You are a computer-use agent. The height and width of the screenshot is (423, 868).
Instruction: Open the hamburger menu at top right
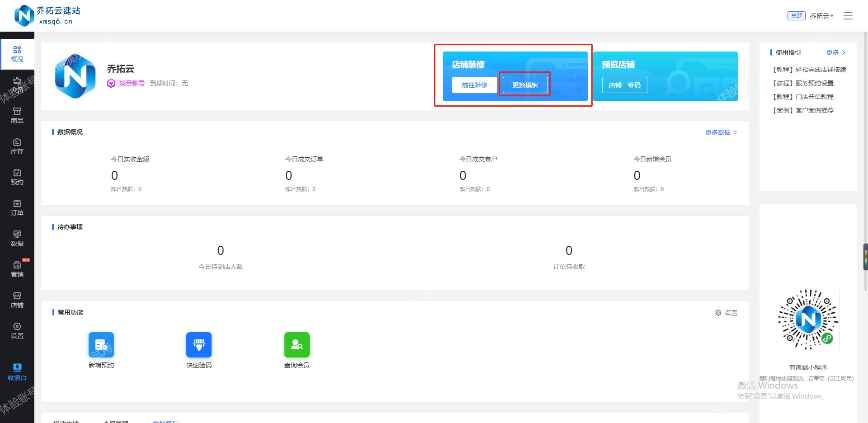click(x=848, y=16)
